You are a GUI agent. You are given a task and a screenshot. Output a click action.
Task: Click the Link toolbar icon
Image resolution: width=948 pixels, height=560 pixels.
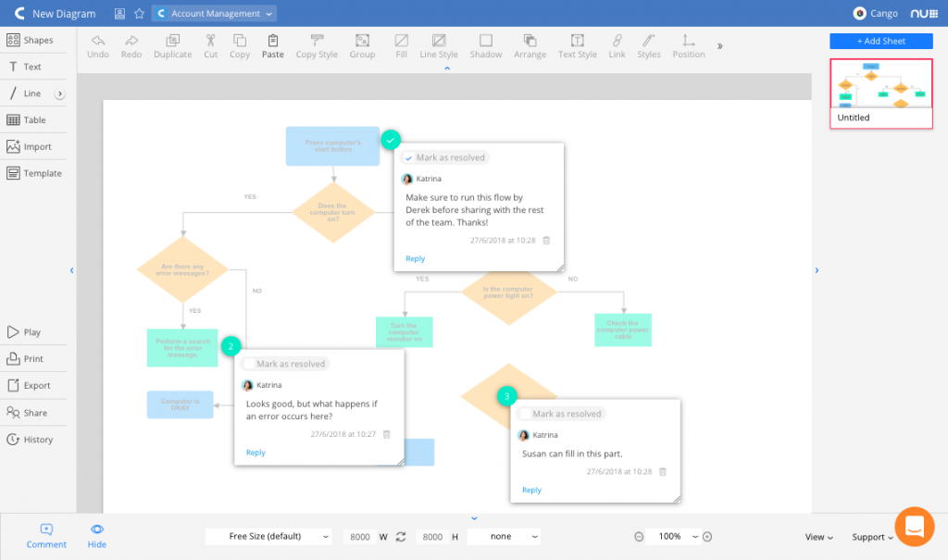pyautogui.click(x=617, y=41)
